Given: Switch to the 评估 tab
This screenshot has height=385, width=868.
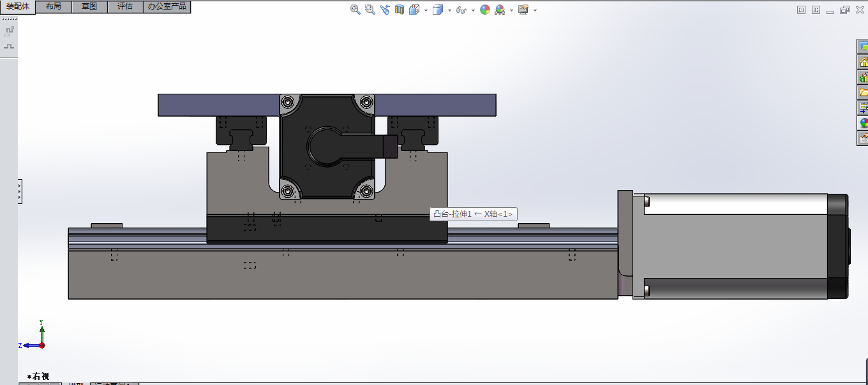Looking at the screenshot, I should click(x=125, y=6).
